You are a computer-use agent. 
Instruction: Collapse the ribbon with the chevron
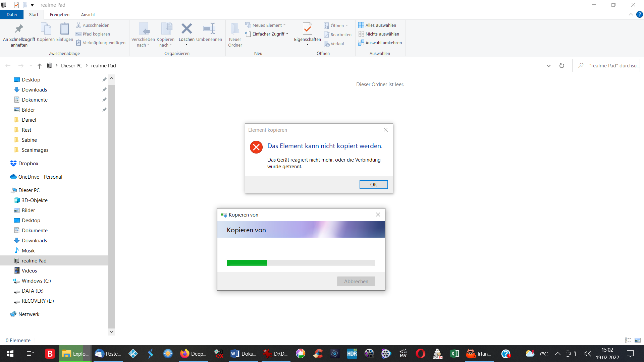(x=631, y=14)
